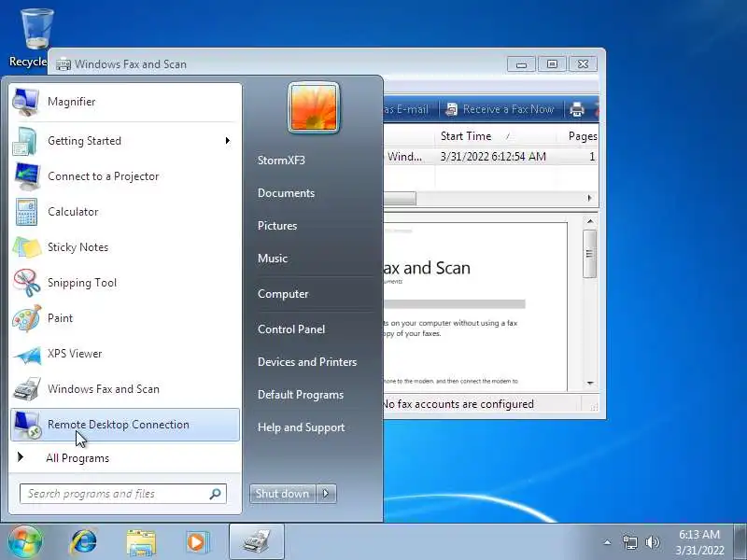747x560 pixels.
Task: Click the network tray icon
Action: 629,542
